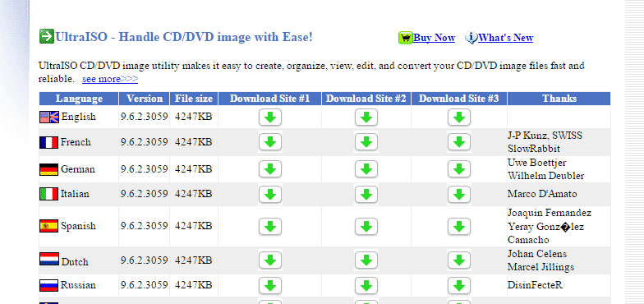
Task: Select the 'French' language label
Action: pos(76,143)
